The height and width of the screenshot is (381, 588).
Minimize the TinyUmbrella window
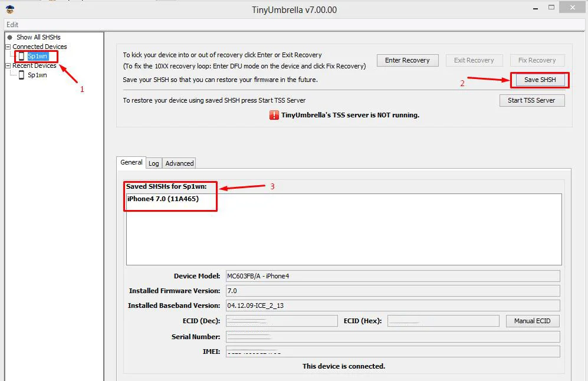point(536,8)
